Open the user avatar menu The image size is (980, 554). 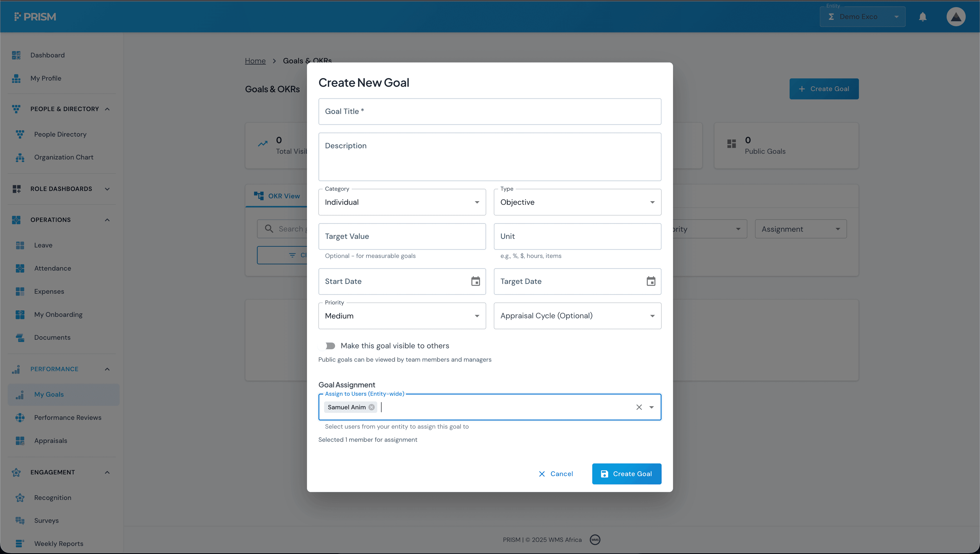point(957,16)
